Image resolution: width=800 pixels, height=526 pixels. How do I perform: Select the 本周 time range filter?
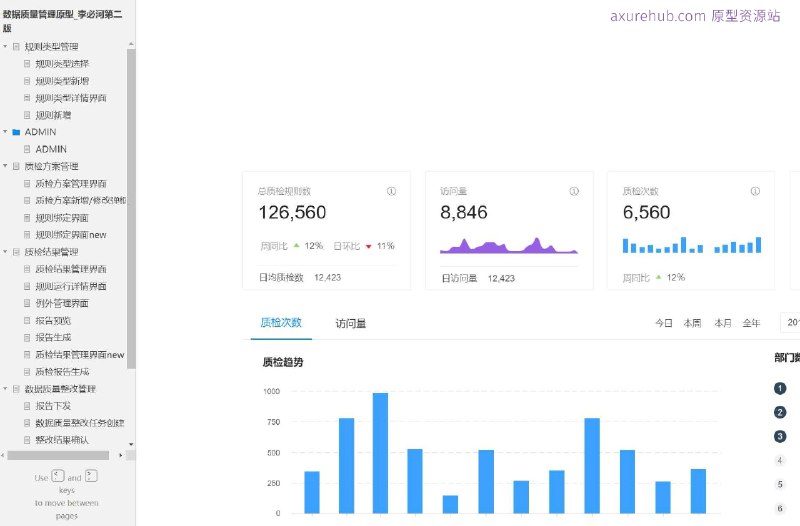pyautogui.click(x=692, y=324)
